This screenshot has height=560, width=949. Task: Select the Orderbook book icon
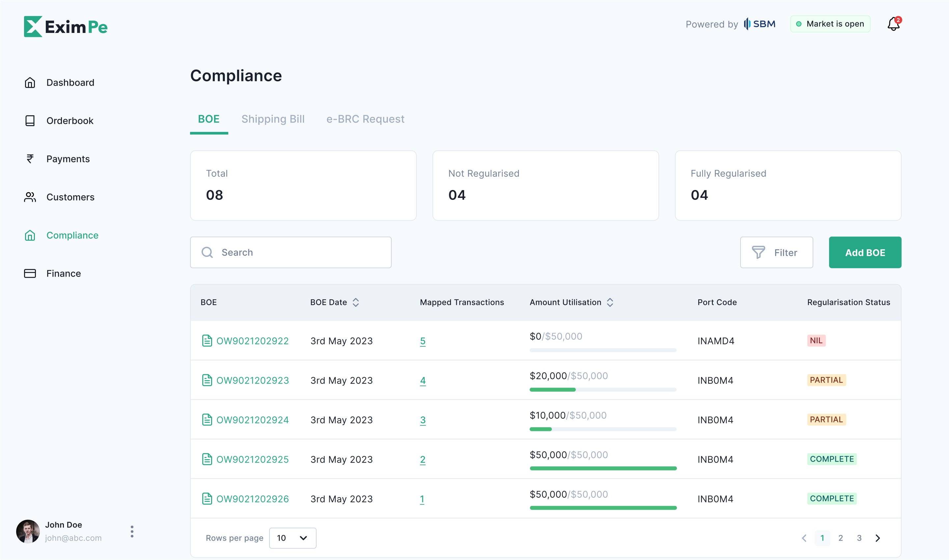tap(30, 121)
